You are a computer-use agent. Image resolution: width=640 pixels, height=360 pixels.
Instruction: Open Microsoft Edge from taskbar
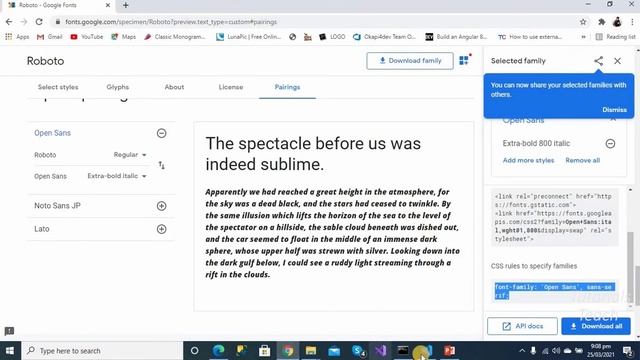[218, 351]
